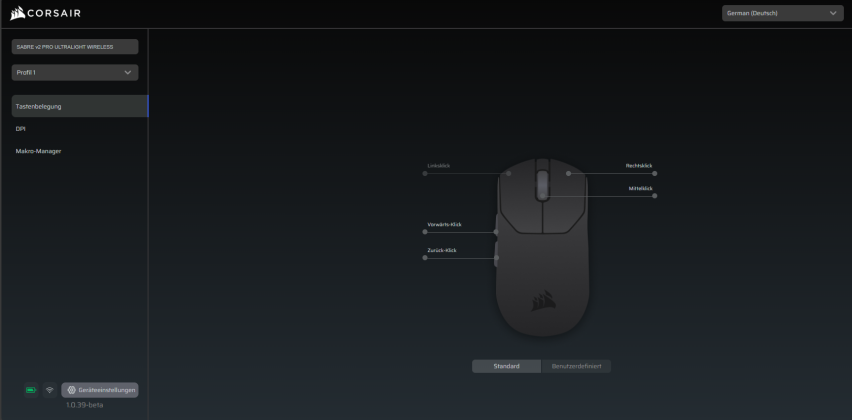Select the scroll wheel on the mouse image
The width and height of the screenshot is (852, 420).
coord(543,185)
